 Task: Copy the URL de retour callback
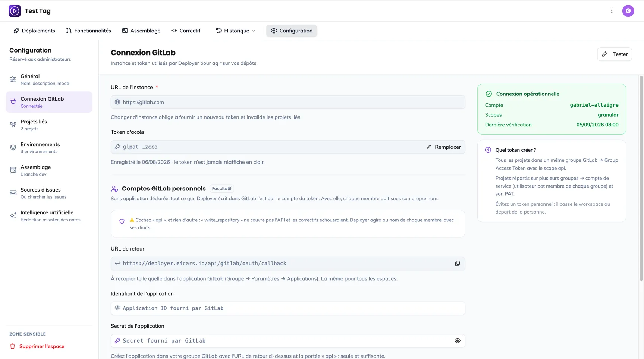coord(458,264)
